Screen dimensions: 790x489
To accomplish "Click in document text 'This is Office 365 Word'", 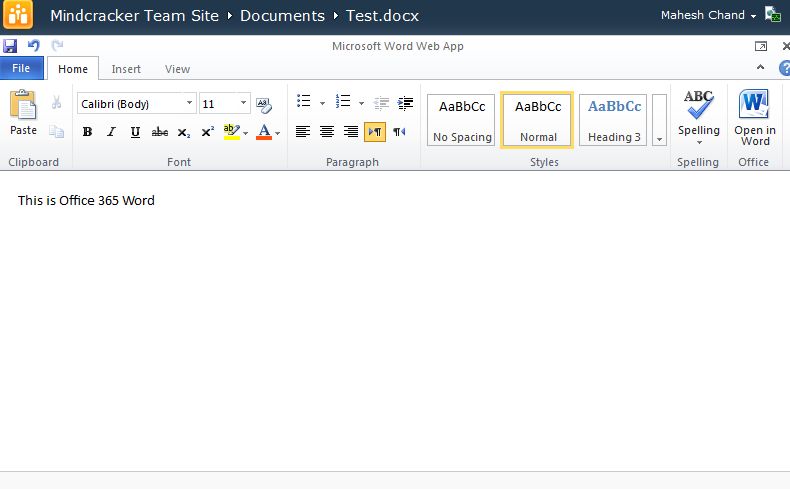I will [x=86, y=200].
